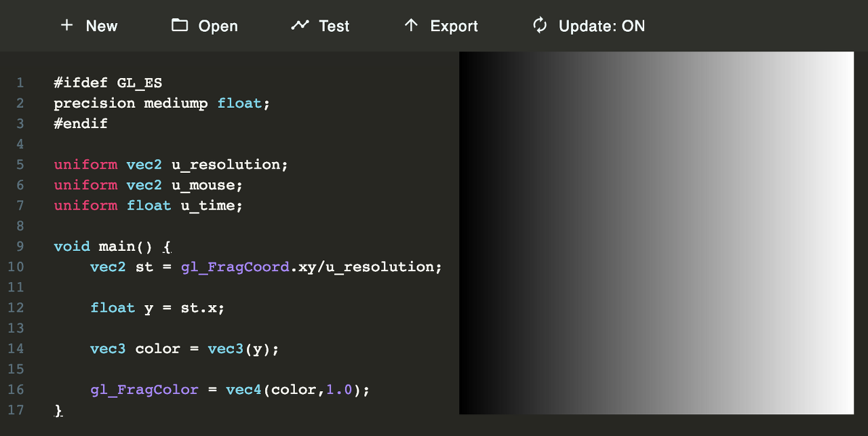Click 'gl_FragColor' in line 16
Screen dimensions: 868x436
[x=144, y=390]
